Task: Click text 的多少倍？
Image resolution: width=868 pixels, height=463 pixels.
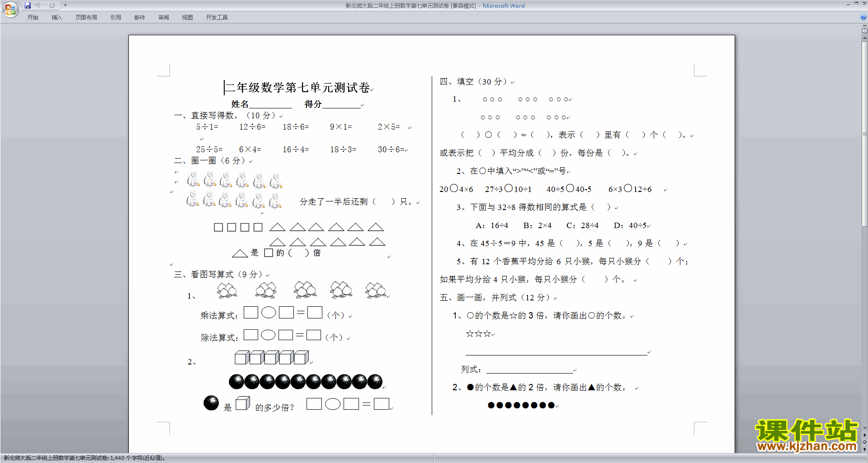Action: (274, 408)
